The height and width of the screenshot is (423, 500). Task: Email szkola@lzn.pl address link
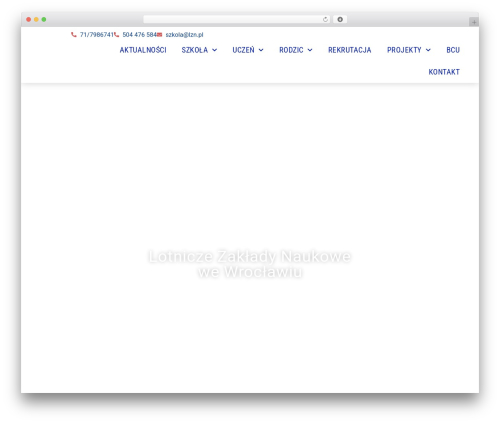tap(184, 35)
